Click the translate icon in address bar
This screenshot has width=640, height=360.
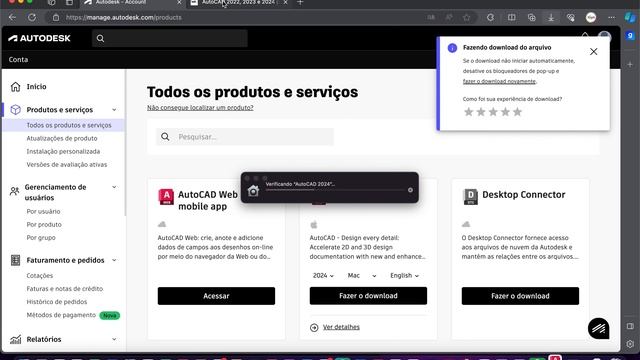click(x=431, y=18)
